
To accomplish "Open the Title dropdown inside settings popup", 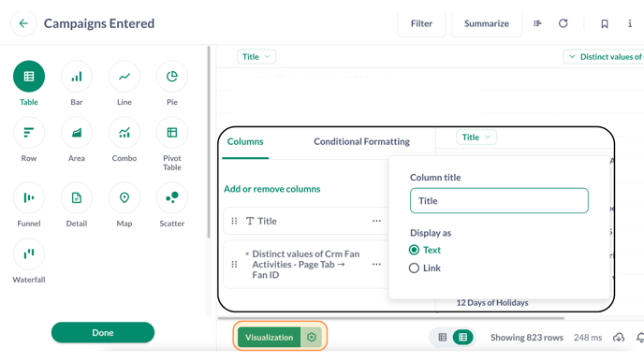I will point(476,138).
